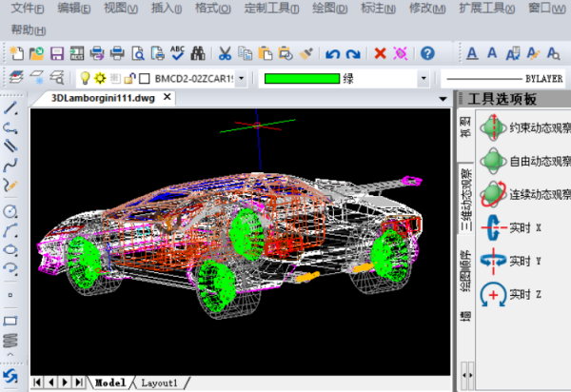Open Help with the question mark icon
571x392 pixels.
tap(427, 53)
